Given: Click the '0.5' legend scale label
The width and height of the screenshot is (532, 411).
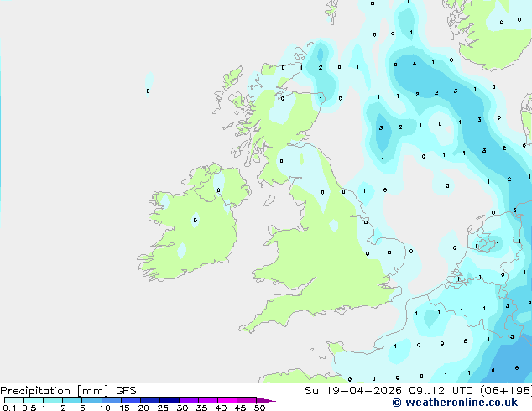Looking at the screenshot, I should pos(29,408).
